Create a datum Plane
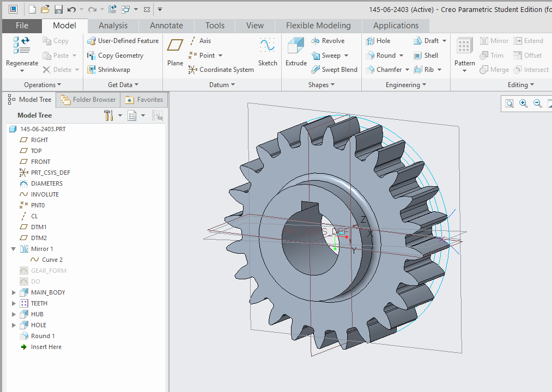Image resolution: width=552 pixels, height=392 pixels. (x=175, y=52)
